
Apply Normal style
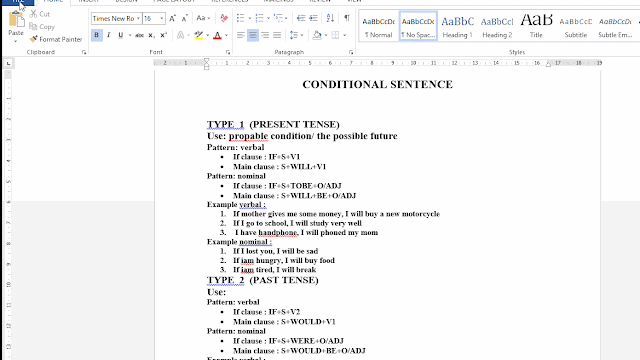tap(378, 27)
